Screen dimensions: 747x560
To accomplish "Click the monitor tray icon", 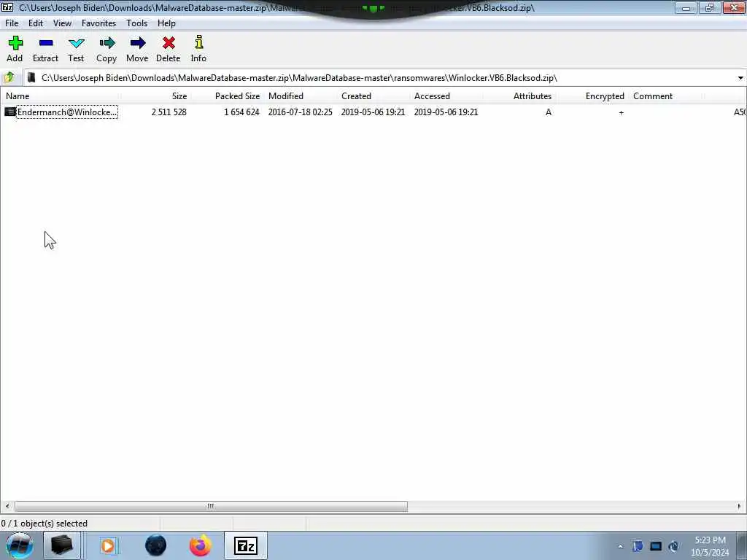I will click(x=656, y=546).
